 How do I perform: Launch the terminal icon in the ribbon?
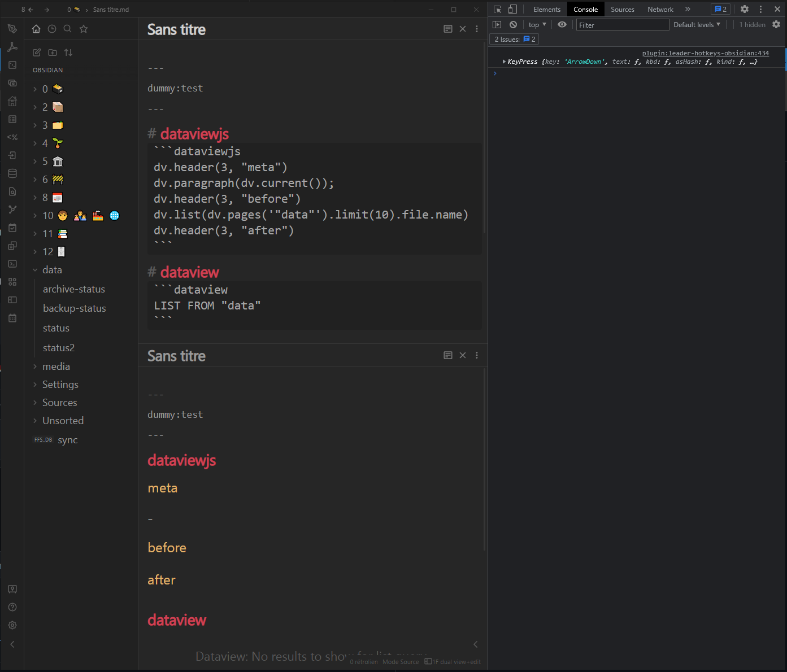(x=12, y=264)
